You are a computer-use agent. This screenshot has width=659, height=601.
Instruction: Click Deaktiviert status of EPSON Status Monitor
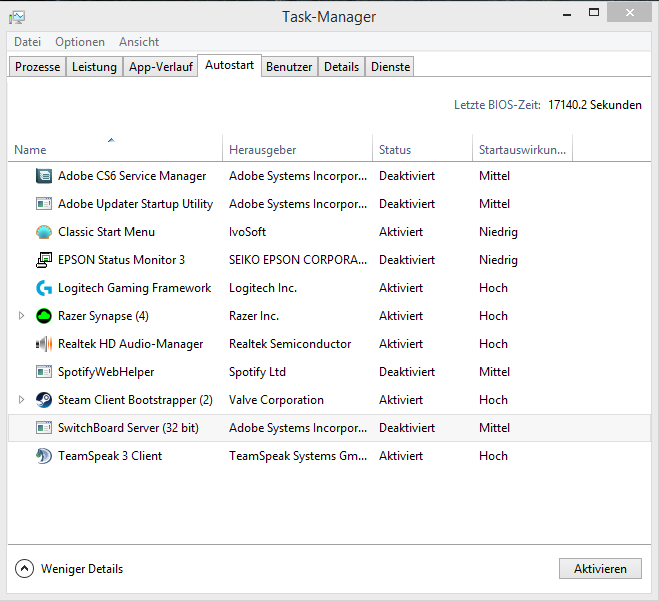click(x=407, y=260)
